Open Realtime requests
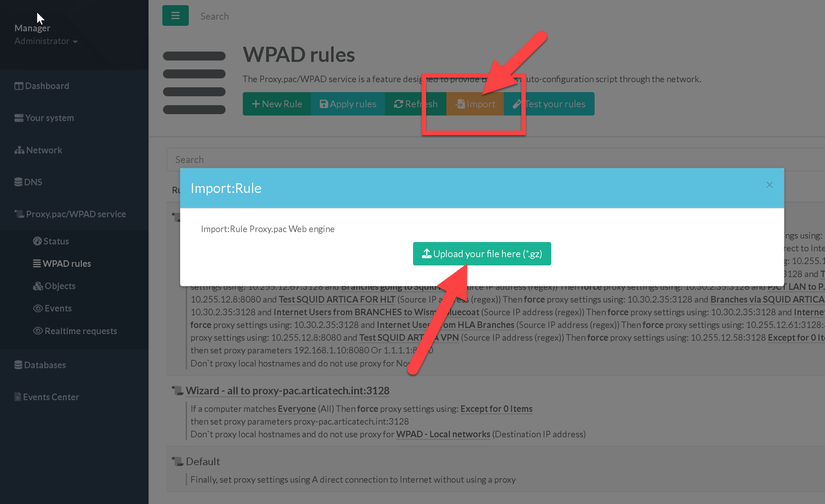 (x=75, y=331)
